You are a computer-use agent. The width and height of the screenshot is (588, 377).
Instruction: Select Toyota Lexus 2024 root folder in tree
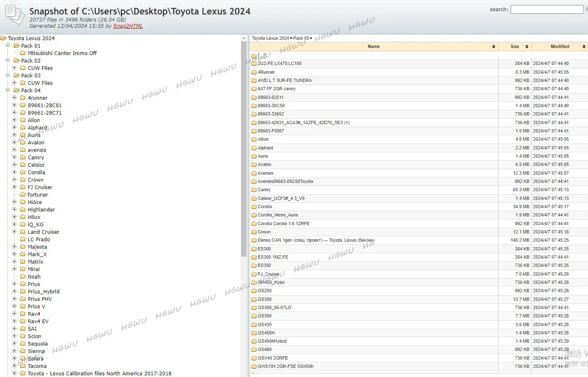tap(31, 38)
